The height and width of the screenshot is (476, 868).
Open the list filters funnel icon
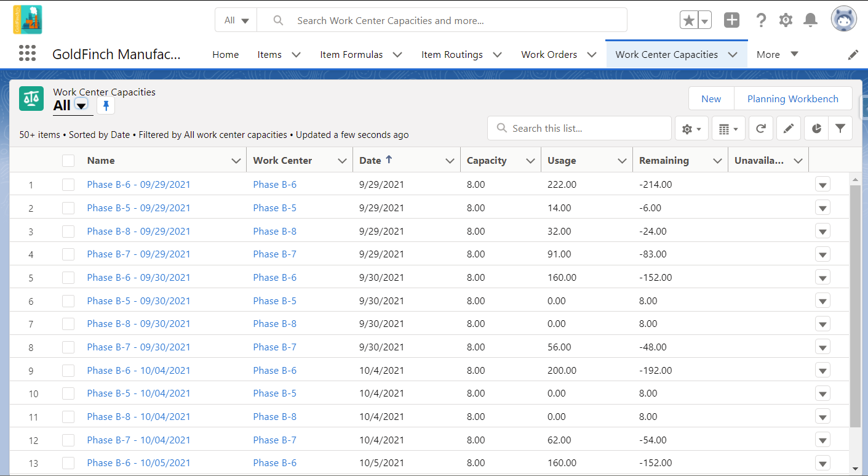point(840,129)
